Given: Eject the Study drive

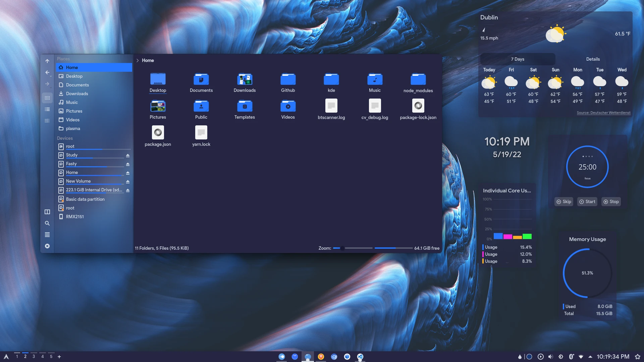Looking at the screenshot, I should click(x=128, y=156).
